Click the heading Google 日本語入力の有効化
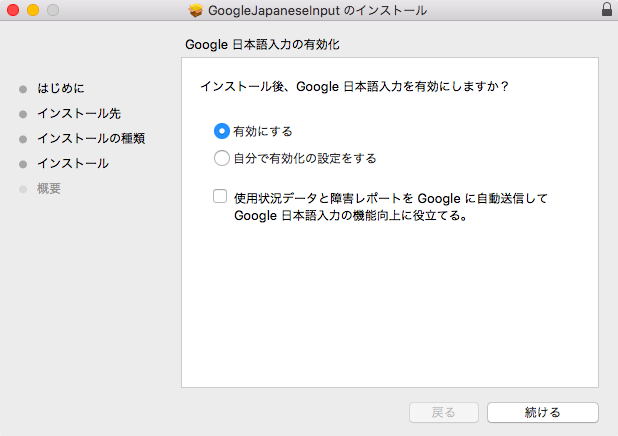 (262, 45)
